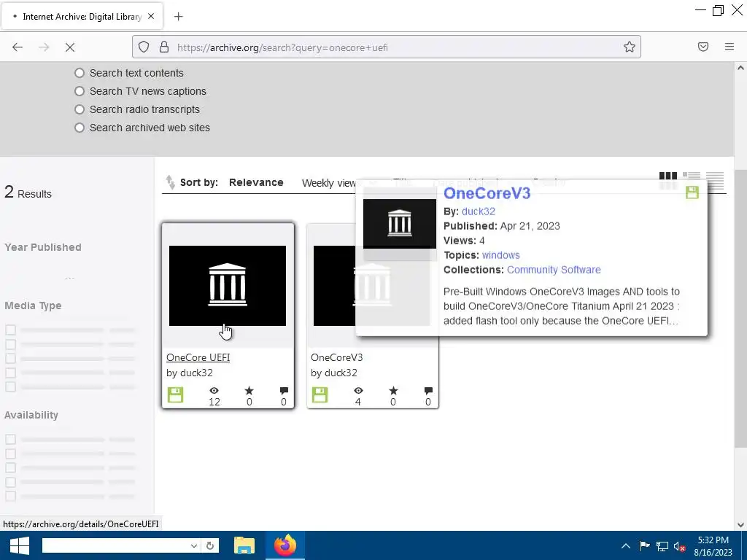
Task: Click reviews icon on OneCore UEFI card
Action: click(x=284, y=391)
